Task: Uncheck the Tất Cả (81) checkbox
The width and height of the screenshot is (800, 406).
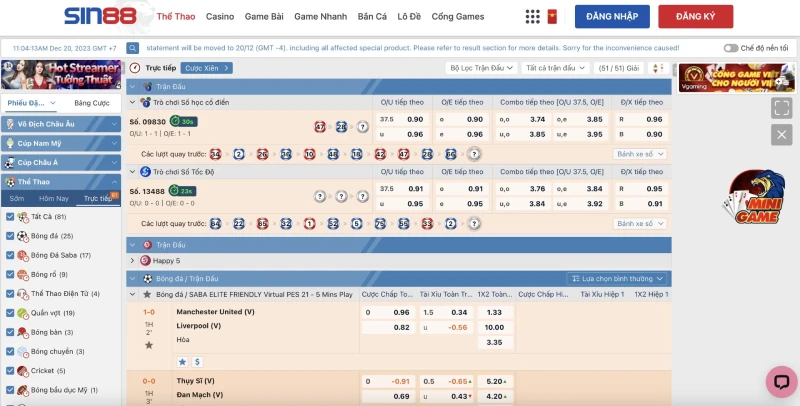Action: (x=10, y=217)
